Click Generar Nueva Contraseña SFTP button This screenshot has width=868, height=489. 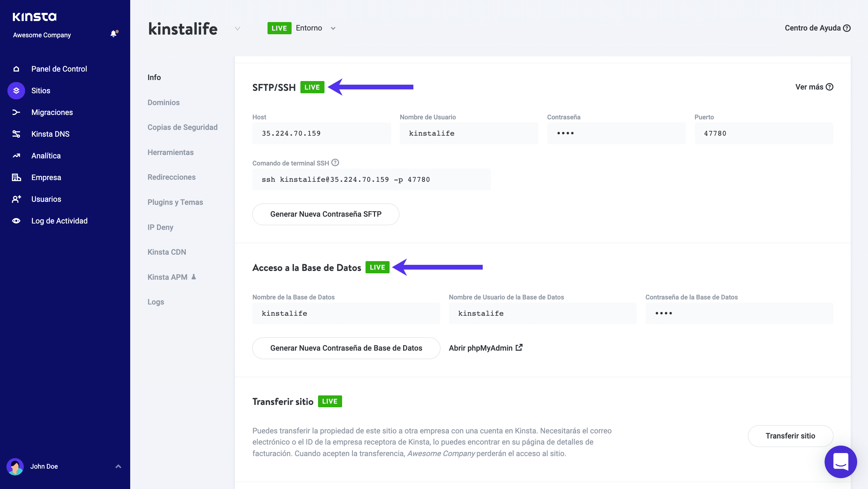pyautogui.click(x=326, y=214)
